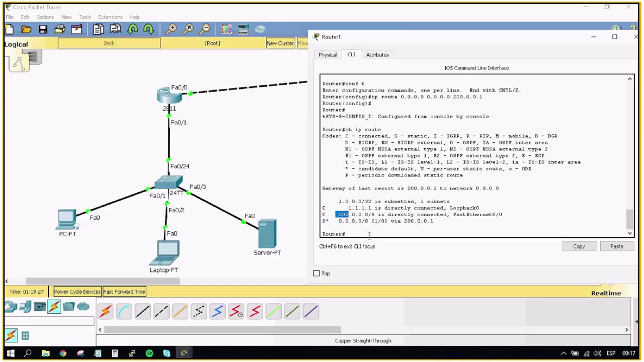Screen dimensions: 644x362
Task: Select the purple USB cable
Action: click(x=310, y=312)
